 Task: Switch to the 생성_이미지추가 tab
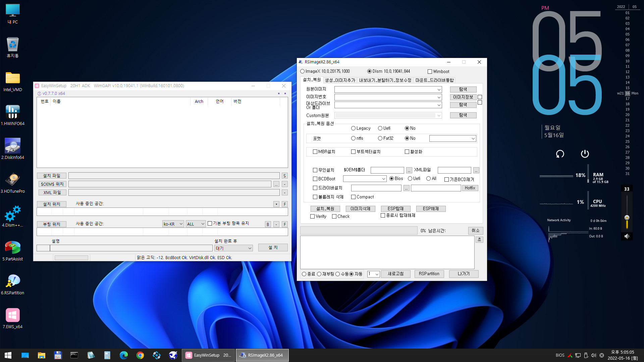[340, 80]
